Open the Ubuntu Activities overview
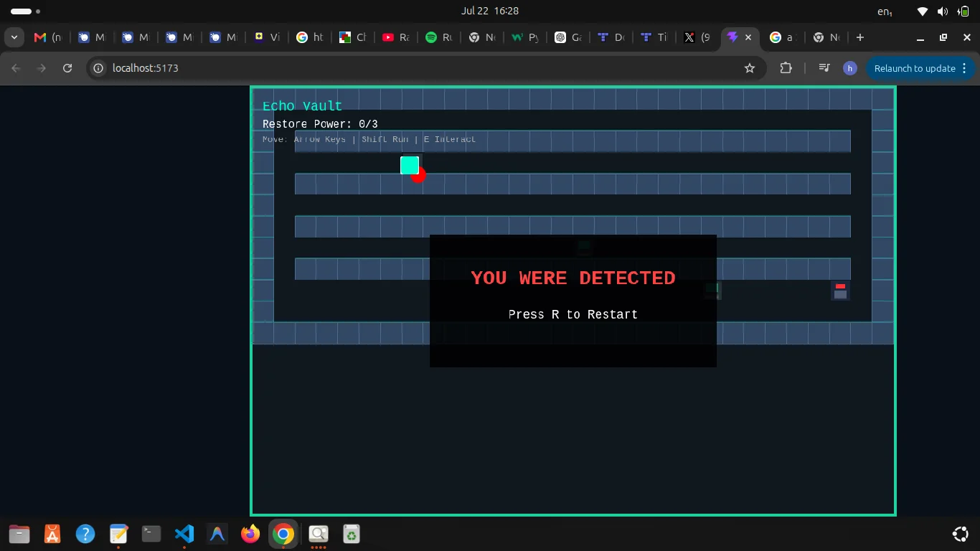This screenshot has width=980, height=551. [x=26, y=11]
